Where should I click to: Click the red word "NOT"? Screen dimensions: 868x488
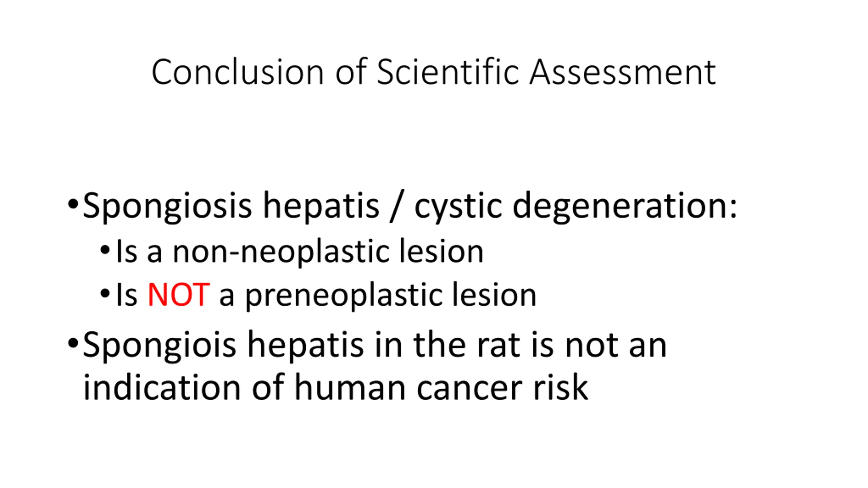pyautogui.click(x=179, y=295)
